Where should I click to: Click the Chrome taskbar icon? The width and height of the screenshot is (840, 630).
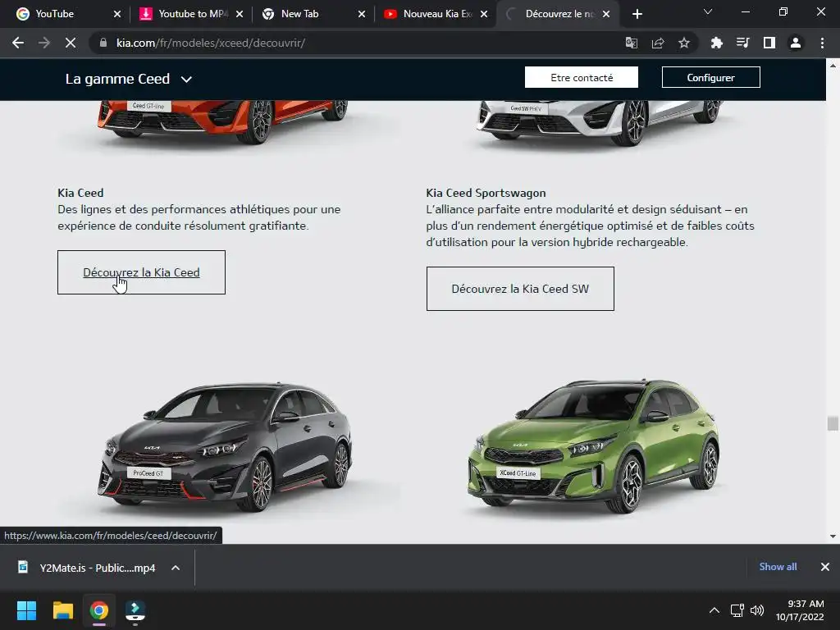pos(98,610)
